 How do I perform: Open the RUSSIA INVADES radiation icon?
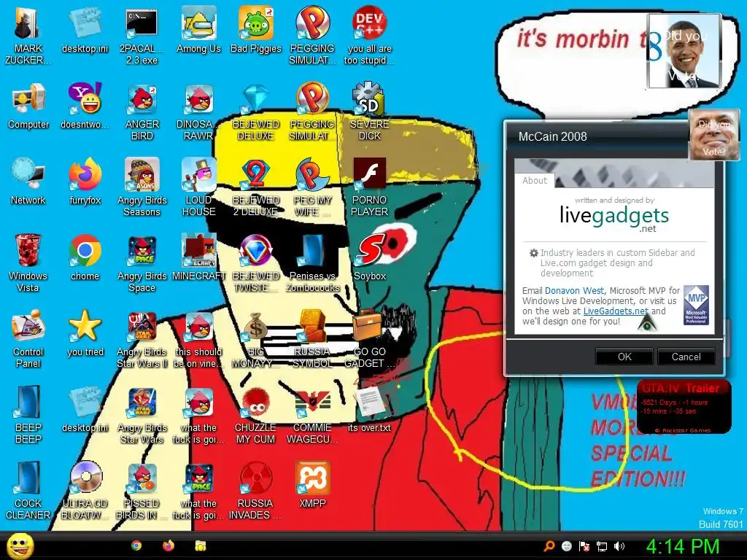pos(255,490)
